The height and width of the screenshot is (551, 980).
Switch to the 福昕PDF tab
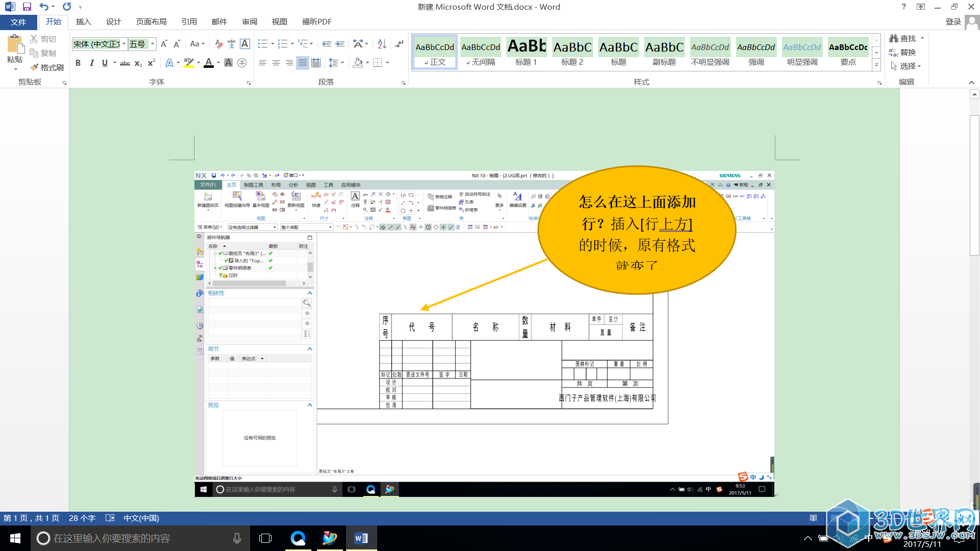[316, 22]
